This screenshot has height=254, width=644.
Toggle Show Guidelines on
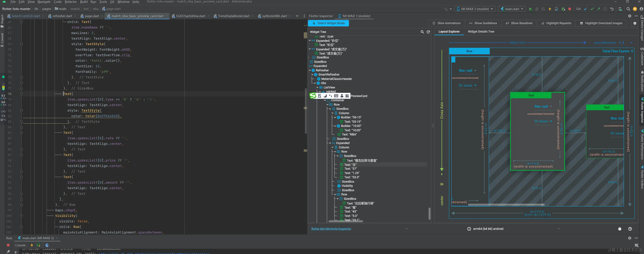483,23
